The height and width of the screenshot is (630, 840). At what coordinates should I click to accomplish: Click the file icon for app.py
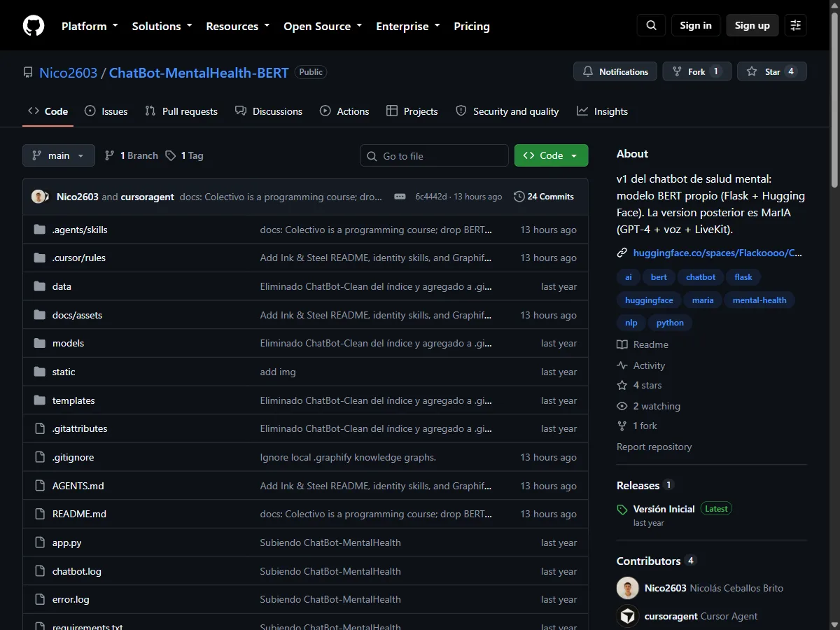click(x=39, y=542)
